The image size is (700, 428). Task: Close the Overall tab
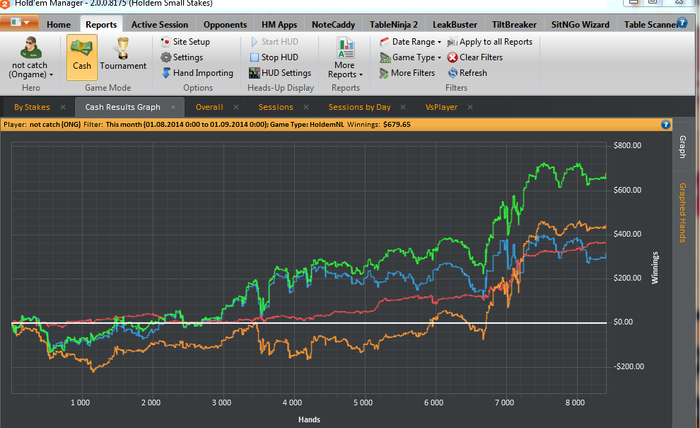(236, 107)
